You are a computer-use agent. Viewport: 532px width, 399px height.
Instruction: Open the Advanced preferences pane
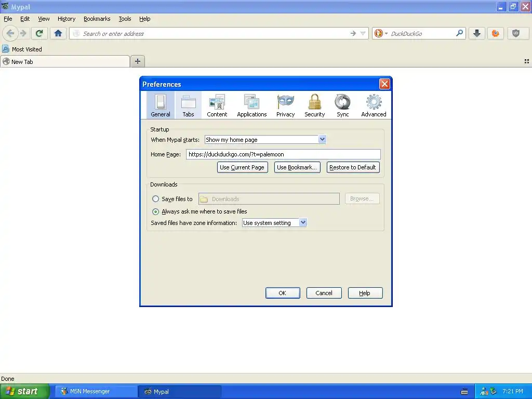pos(374,105)
